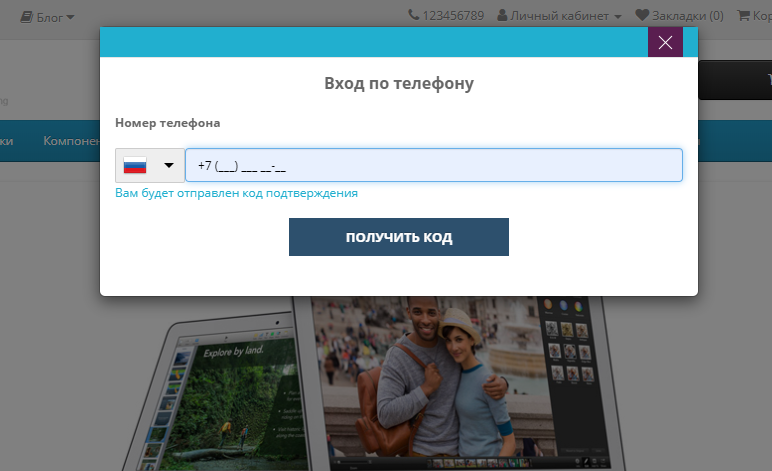Click the phone number input field
The height and width of the screenshot is (471, 772).
[x=434, y=165]
